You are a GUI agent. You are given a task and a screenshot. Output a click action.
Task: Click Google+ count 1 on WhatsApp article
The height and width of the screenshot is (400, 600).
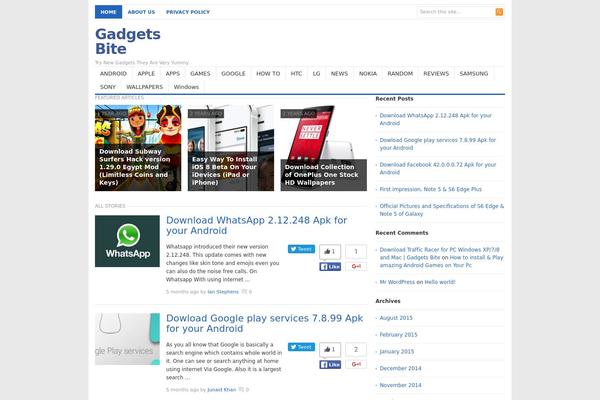(356, 251)
